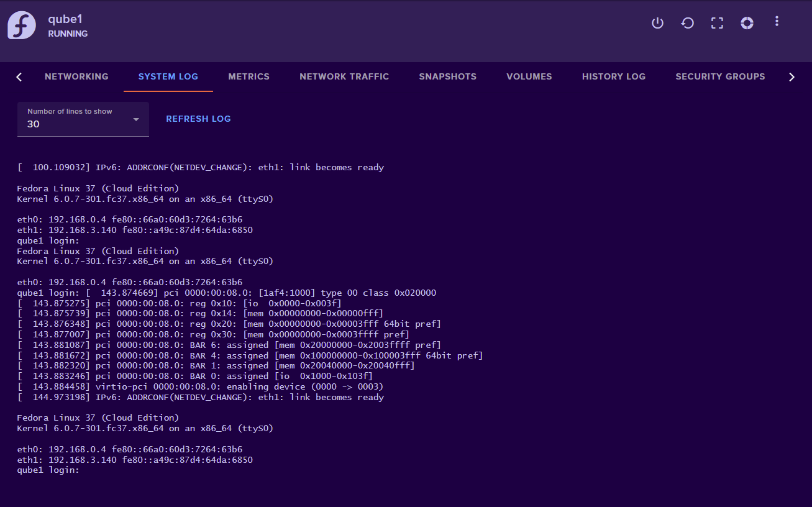Click the rescue lifebuoy icon
The width and height of the screenshot is (812, 507).
[x=747, y=23]
